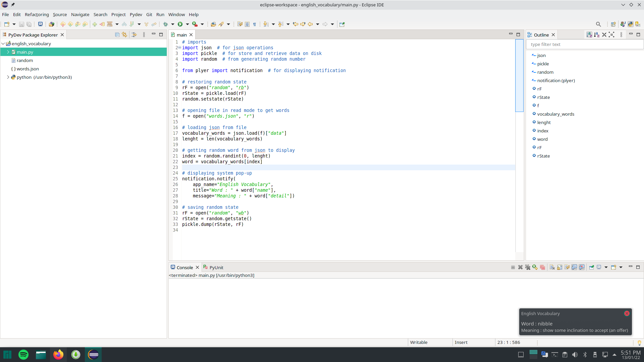Toggle Scroll Lock in Console toolbar
Image resolution: width=644 pixels, height=362 pixels.
[559, 267]
